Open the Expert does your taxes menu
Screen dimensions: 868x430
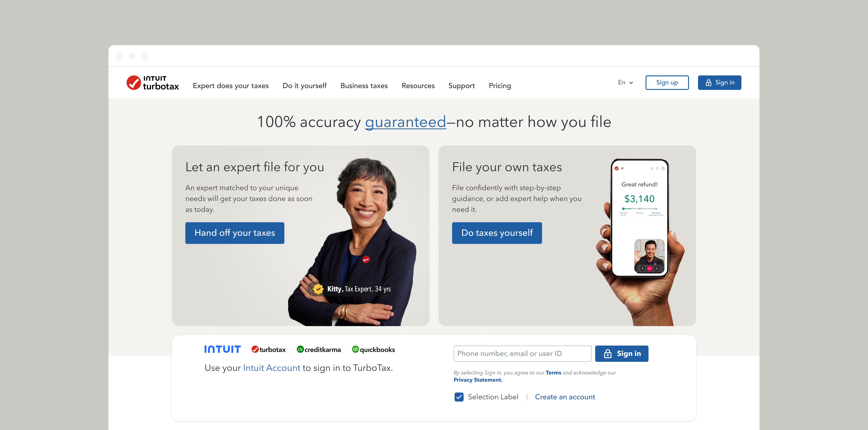[x=231, y=86]
